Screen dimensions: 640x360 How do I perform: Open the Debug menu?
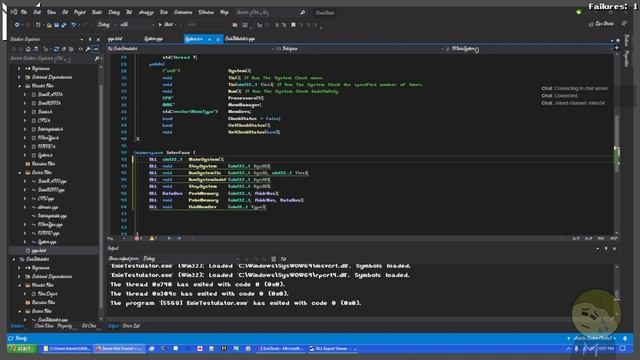(x=114, y=13)
